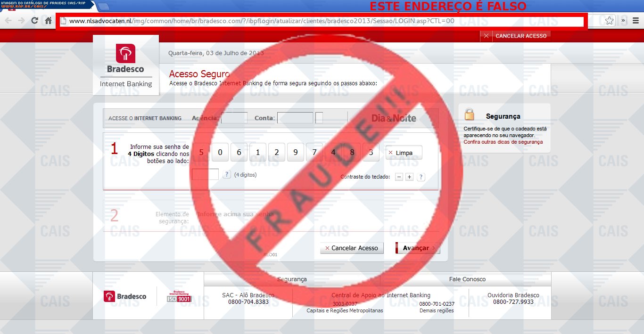Click the Cancelar Acesso button near Avançar
Image resolution: width=644 pixels, height=334 pixels.
pos(352,248)
